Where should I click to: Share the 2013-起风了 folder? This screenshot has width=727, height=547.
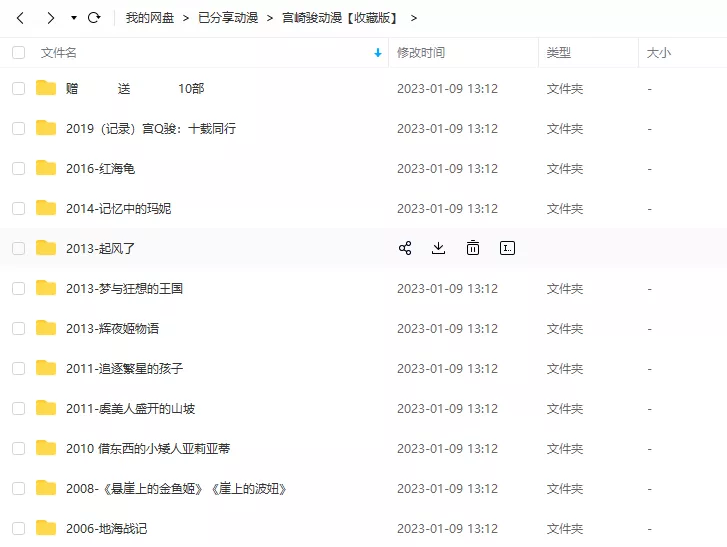coord(405,248)
